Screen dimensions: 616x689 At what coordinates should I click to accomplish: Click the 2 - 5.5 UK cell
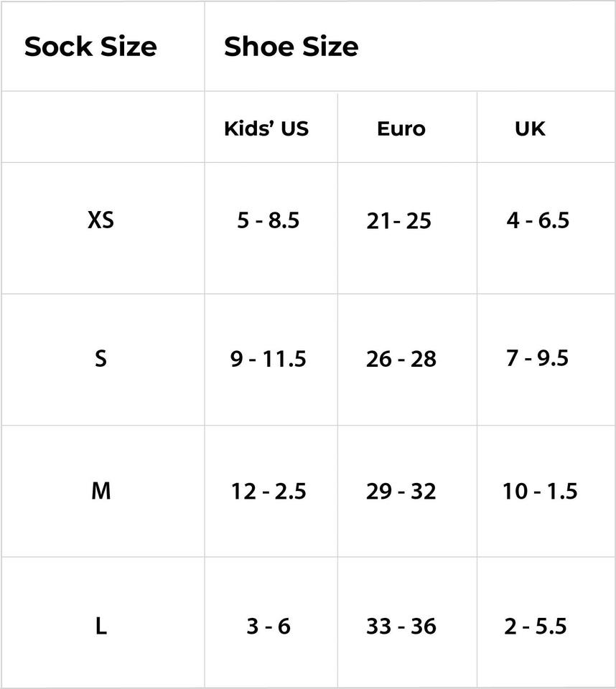click(x=536, y=626)
